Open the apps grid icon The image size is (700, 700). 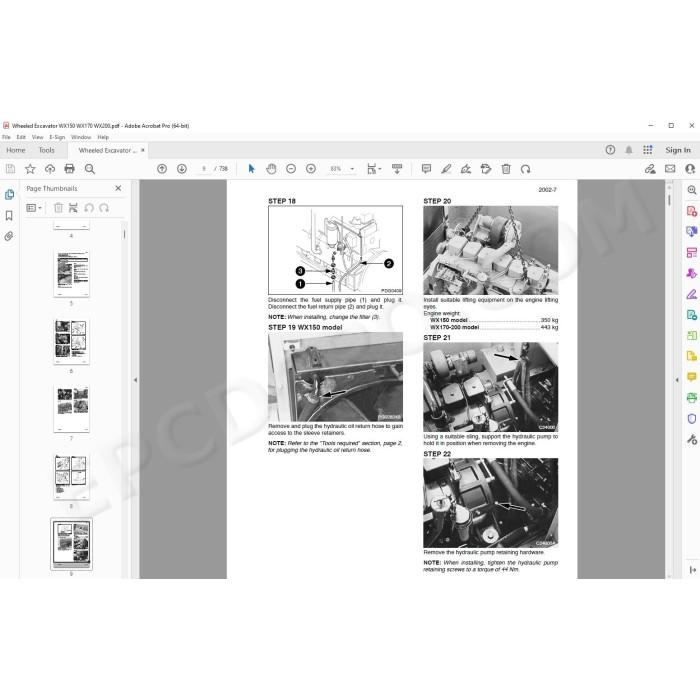[x=648, y=150]
